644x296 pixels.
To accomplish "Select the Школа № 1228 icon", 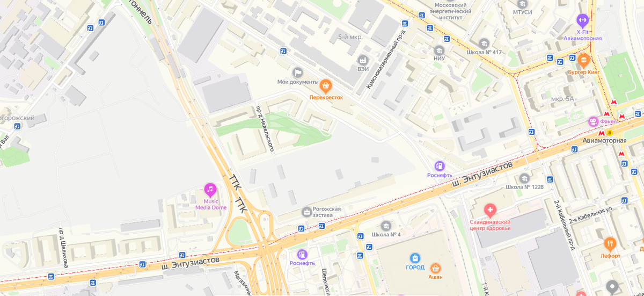I will 524,178.
